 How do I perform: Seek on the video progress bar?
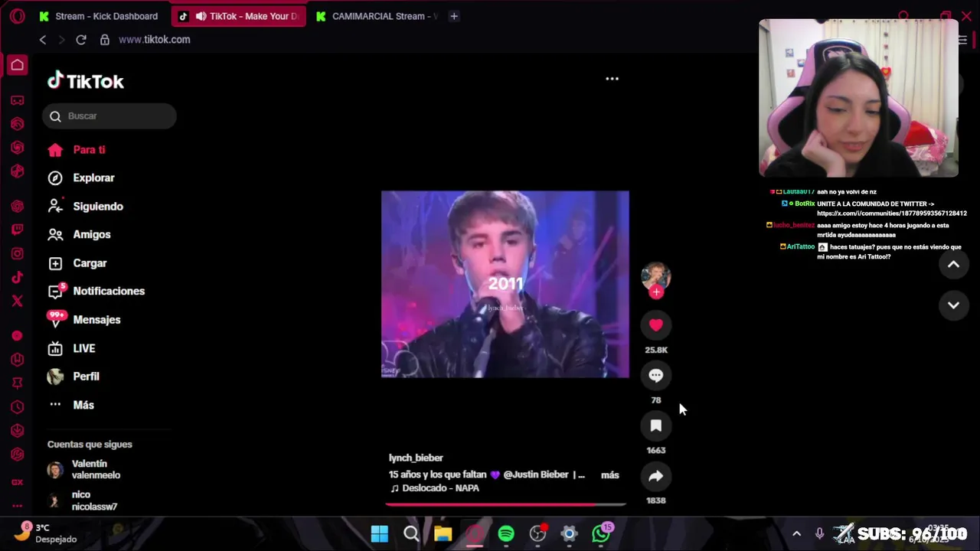(505, 504)
